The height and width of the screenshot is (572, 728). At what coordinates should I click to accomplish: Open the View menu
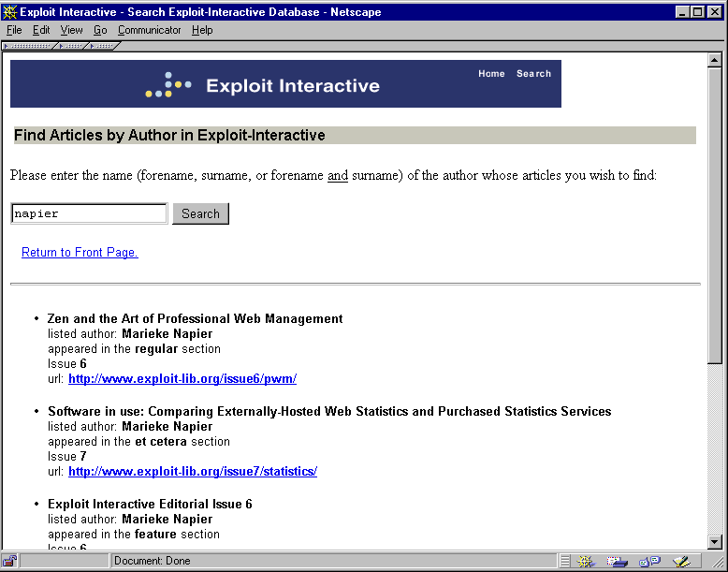tap(71, 30)
